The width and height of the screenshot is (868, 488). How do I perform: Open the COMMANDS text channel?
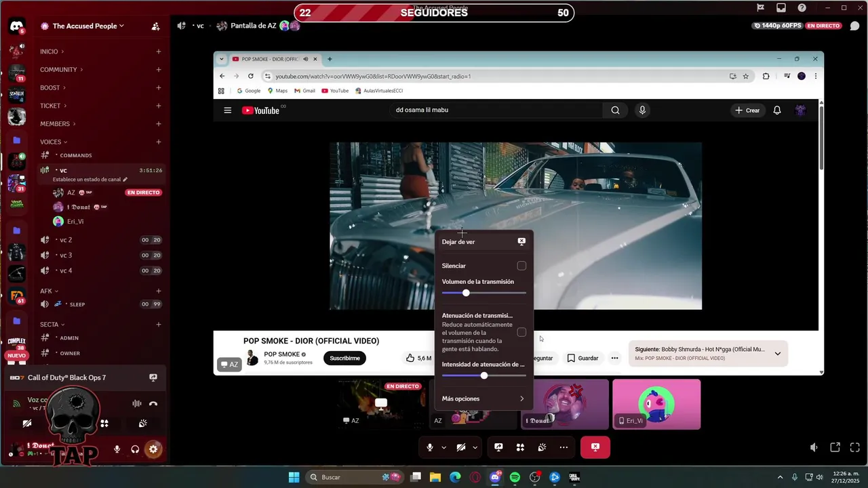coord(100,155)
